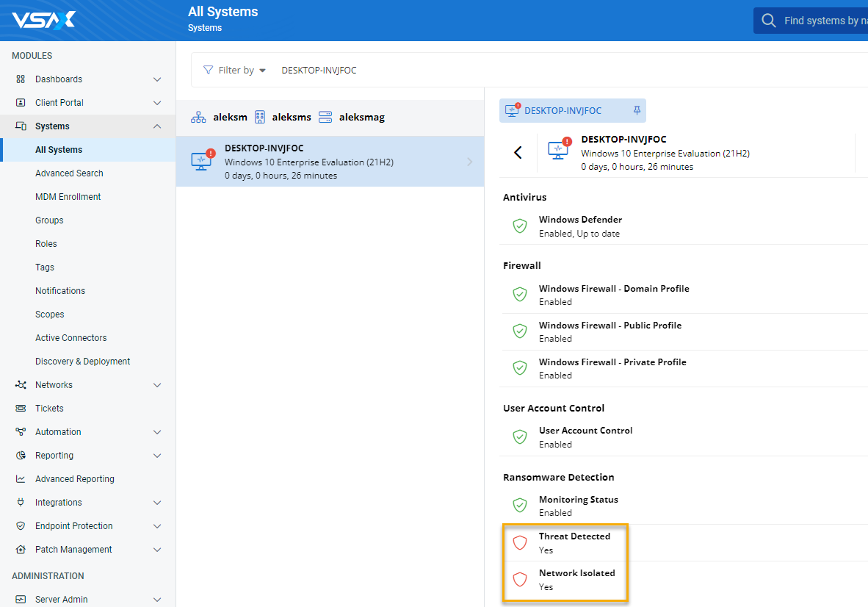Image resolution: width=868 pixels, height=607 pixels.
Task: Click the aleksm organization icon
Action: click(198, 117)
